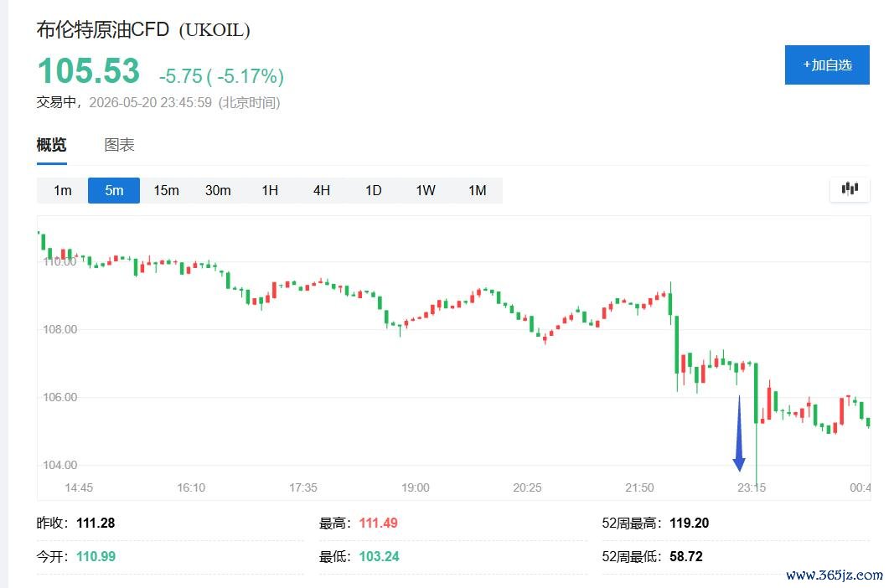Choose the 30m timeframe
Image resolution: width=889 pixels, height=588 pixels.
[218, 190]
